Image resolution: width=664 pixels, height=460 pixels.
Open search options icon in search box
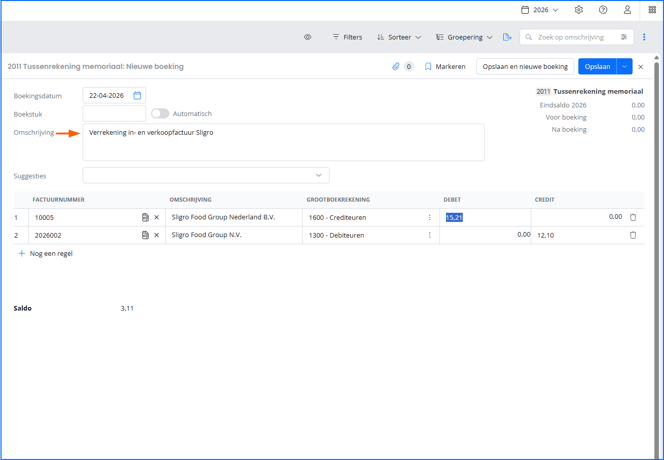coord(624,37)
